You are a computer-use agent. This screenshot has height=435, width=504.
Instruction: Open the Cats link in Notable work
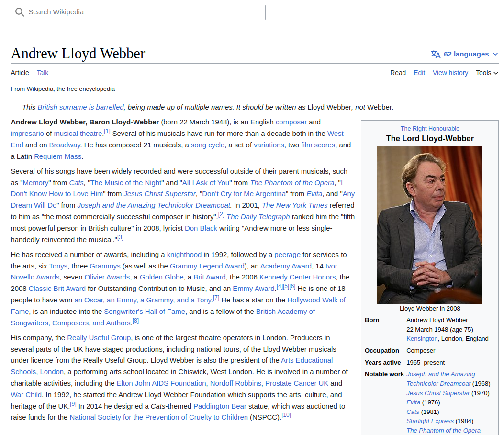pos(413,412)
